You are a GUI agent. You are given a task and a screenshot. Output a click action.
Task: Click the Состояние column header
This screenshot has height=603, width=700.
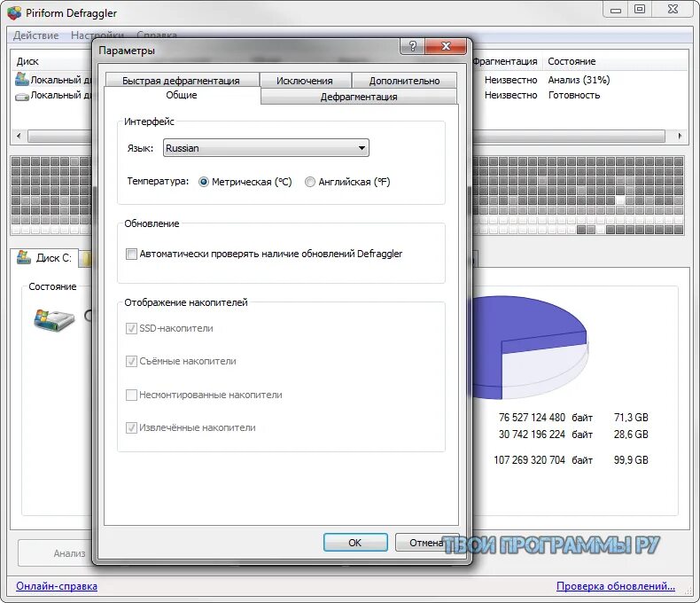[572, 61]
